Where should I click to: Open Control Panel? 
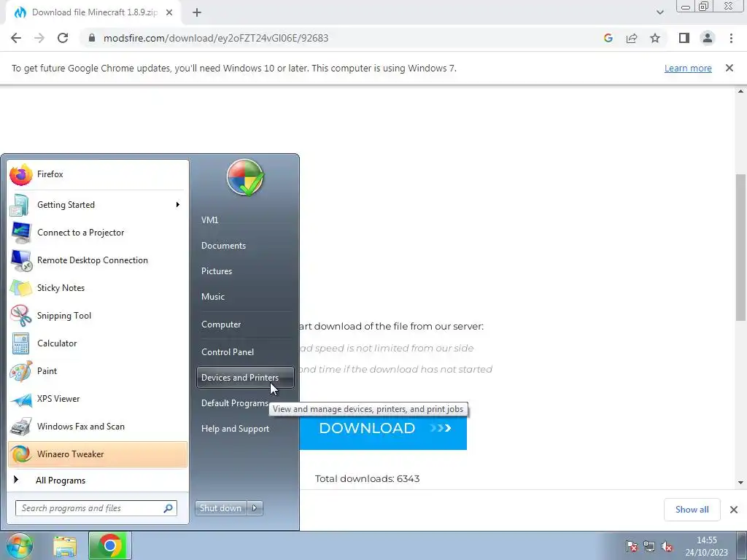245,352
